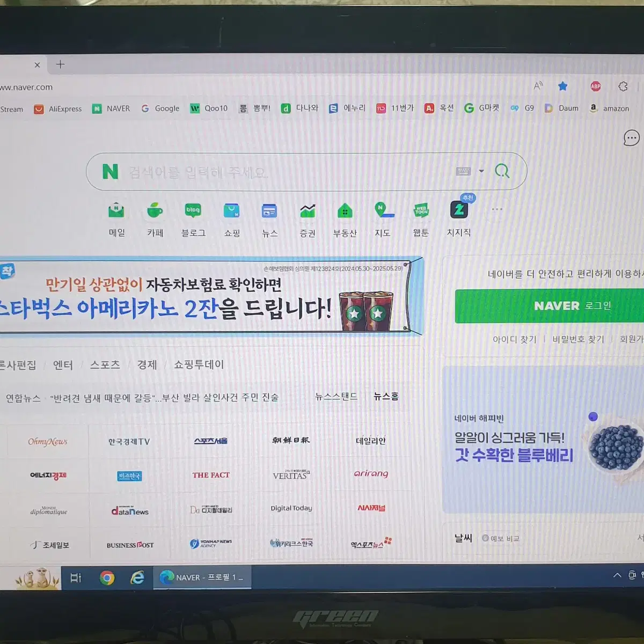Open the Map (지도) shortcut icon
The image size is (644, 644).
(x=383, y=210)
